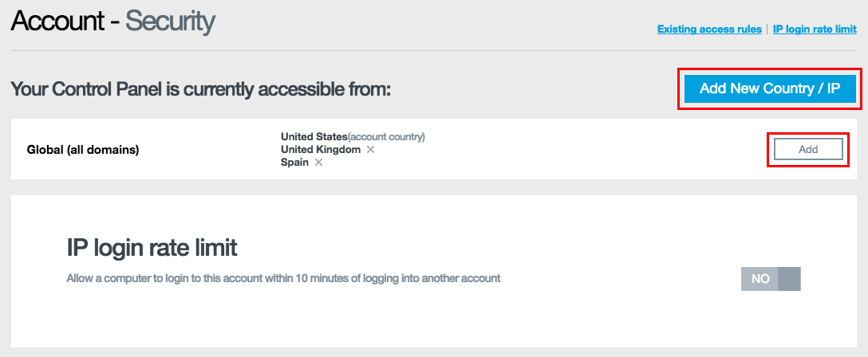The height and width of the screenshot is (357, 868).
Task: Jump to IP login rate limit via top link
Action: 815,29
